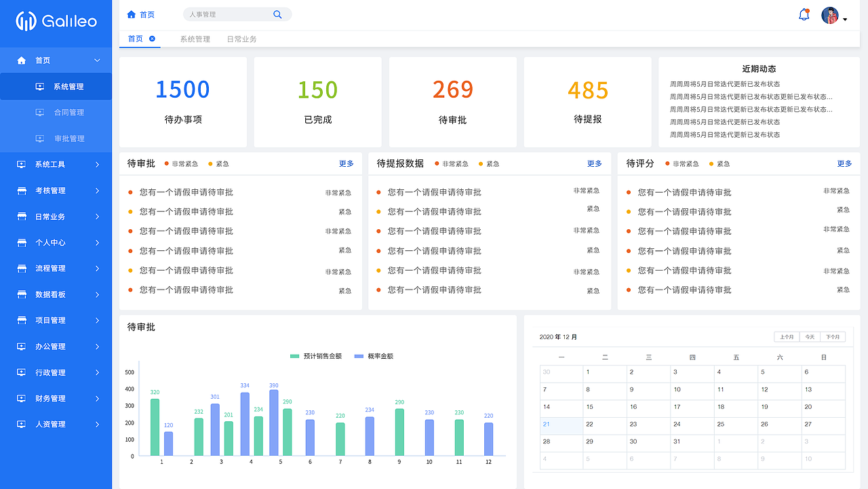Image resolution: width=868 pixels, height=489 pixels.
Task: Switch to the 系统管理 tab
Action: click(x=195, y=39)
